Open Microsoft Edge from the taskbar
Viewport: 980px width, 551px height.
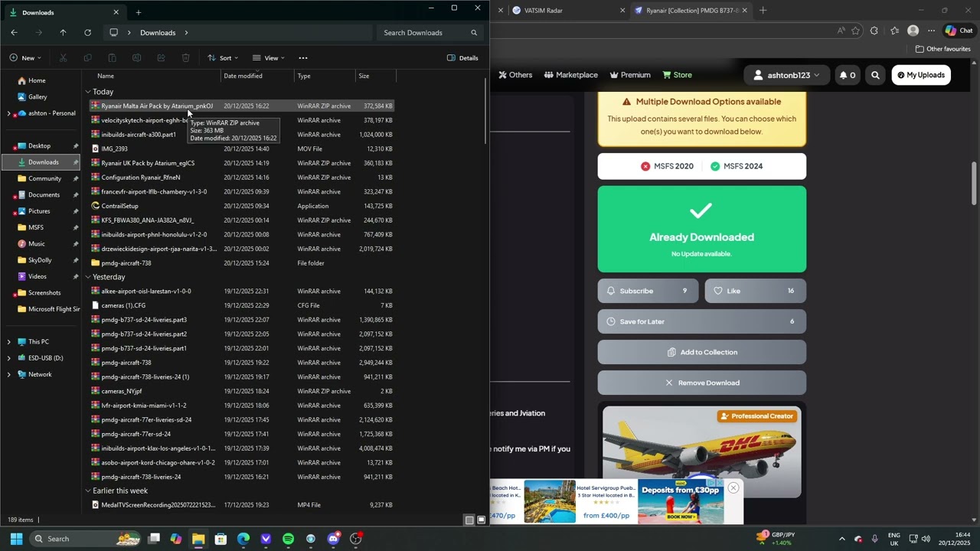pos(243,539)
